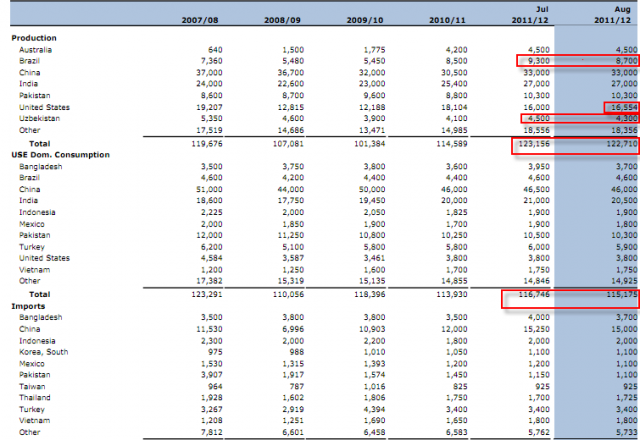The image size is (640, 440).
Task: Click Turkey imports value 4,394 for 2009/10
Action: click(374, 409)
